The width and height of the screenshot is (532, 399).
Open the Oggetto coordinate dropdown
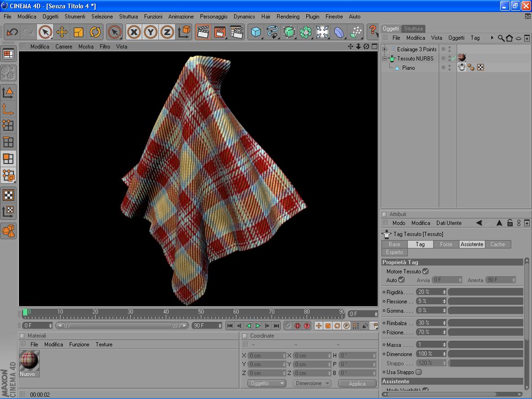coord(267,383)
